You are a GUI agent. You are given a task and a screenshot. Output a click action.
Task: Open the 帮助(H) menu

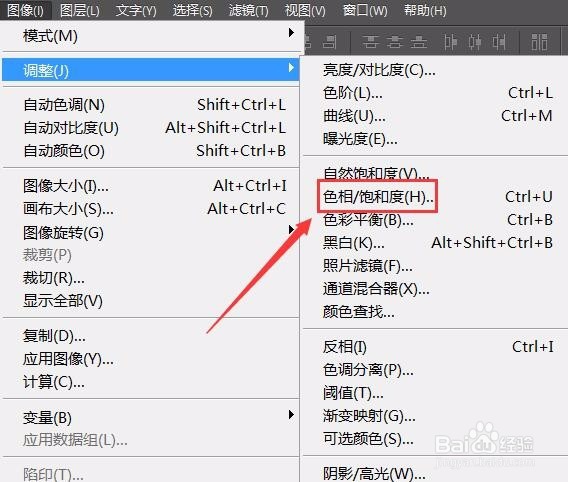[x=425, y=10]
